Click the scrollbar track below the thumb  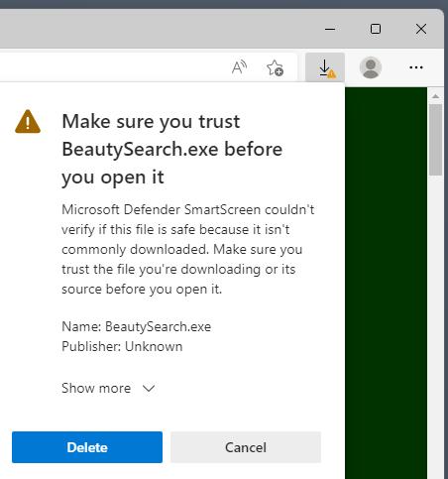point(436,327)
